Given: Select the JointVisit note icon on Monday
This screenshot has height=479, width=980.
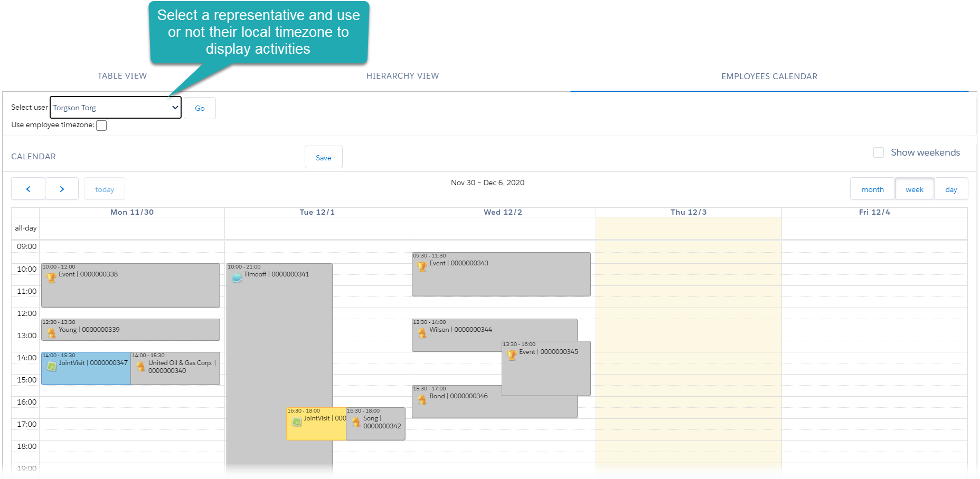Looking at the screenshot, I should click(52, 366).
